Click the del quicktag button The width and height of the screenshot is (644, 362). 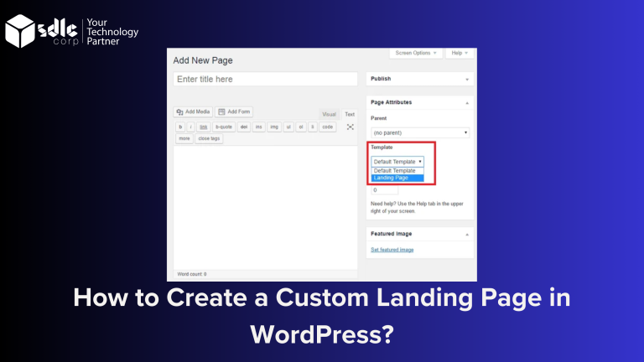(x=243, y=127)
